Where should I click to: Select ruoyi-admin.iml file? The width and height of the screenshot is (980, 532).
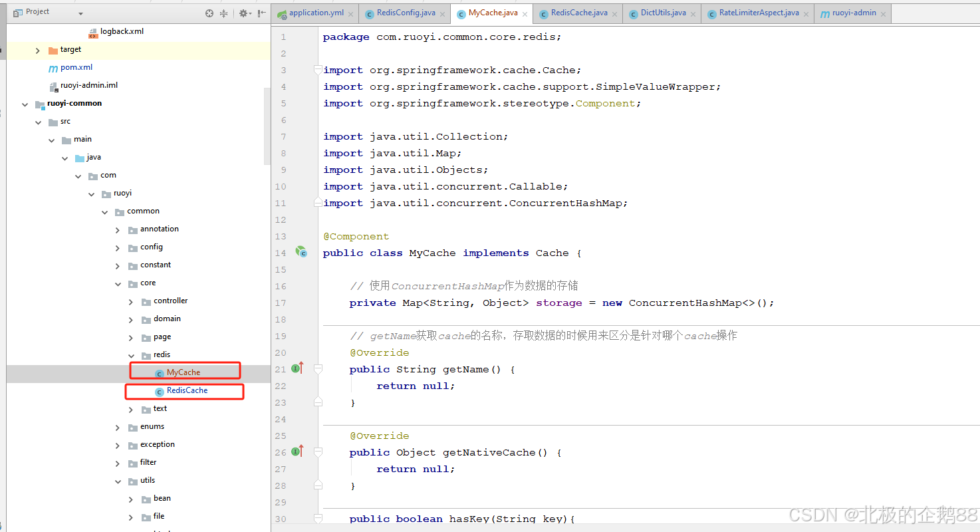[89, 85]
